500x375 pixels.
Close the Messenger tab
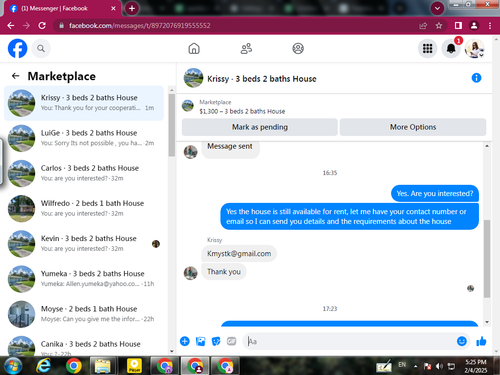113,8
